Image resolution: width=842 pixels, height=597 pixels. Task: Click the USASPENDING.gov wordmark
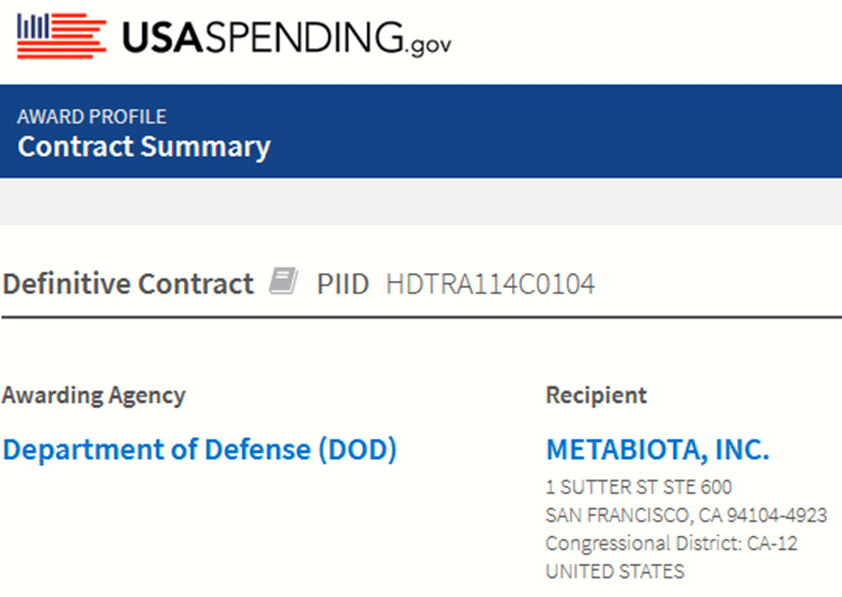[287, 38]
